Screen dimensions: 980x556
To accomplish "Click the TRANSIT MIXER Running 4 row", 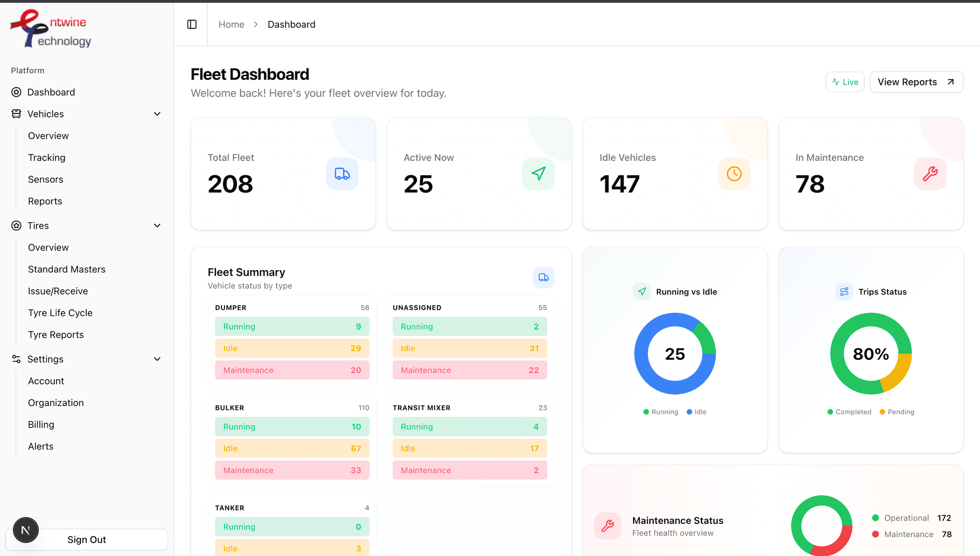I will tap(470, 427).
